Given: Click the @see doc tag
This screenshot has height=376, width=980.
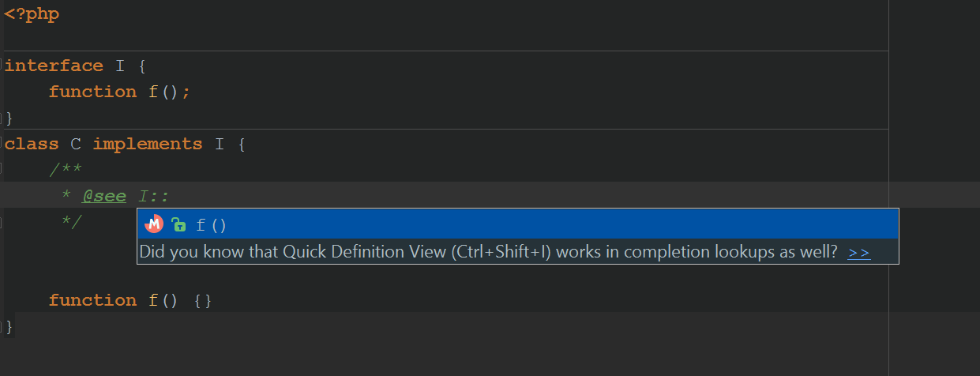Looking at the screenshot, I should [104, 196].
